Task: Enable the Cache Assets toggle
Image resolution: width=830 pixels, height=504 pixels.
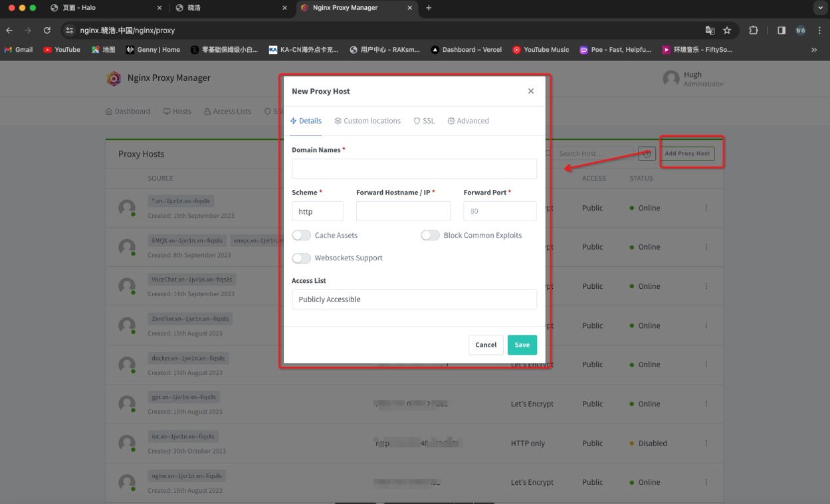Action: (x=302, y=235)
